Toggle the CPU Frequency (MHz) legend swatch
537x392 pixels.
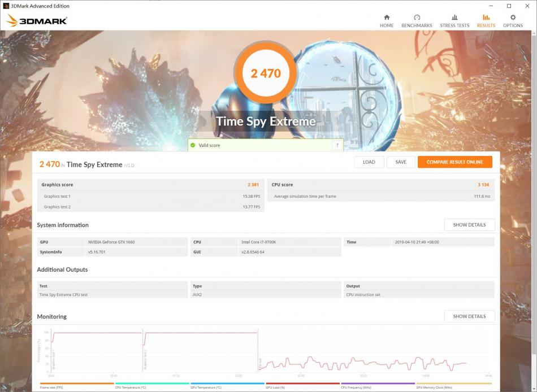378,384
